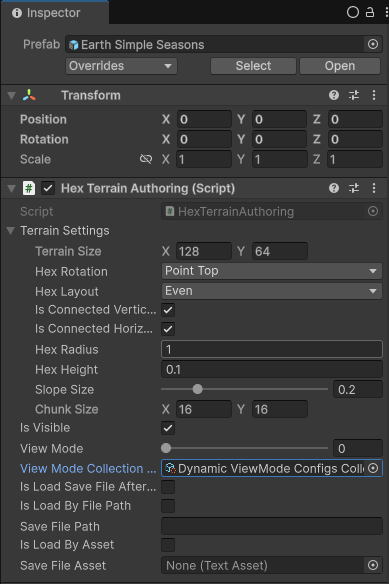Click the Terrain Size Y field
This screenshot has height=584, width=389.
click(279, 251)
